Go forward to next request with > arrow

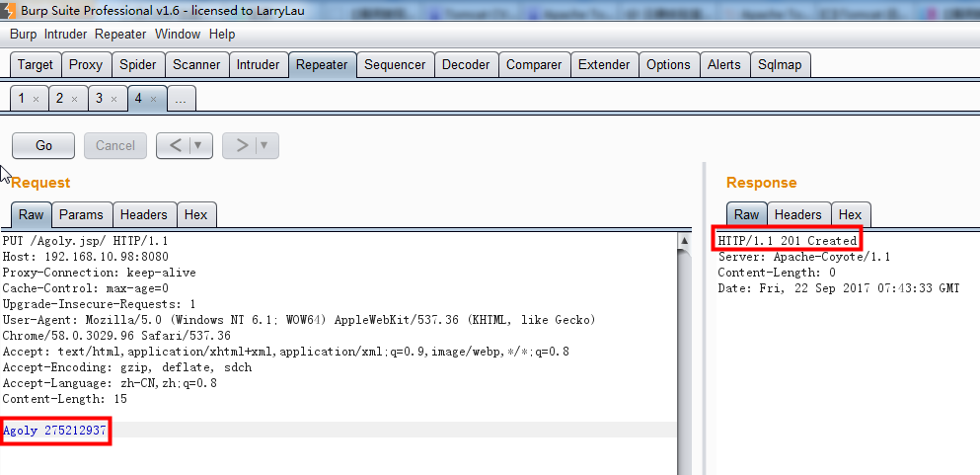(x=242, y=145)
